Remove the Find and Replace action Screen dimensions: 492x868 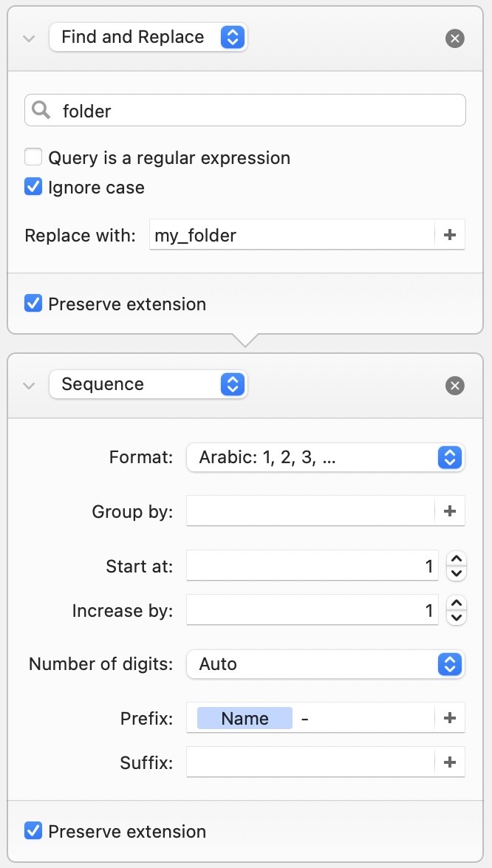click(454, 38)
